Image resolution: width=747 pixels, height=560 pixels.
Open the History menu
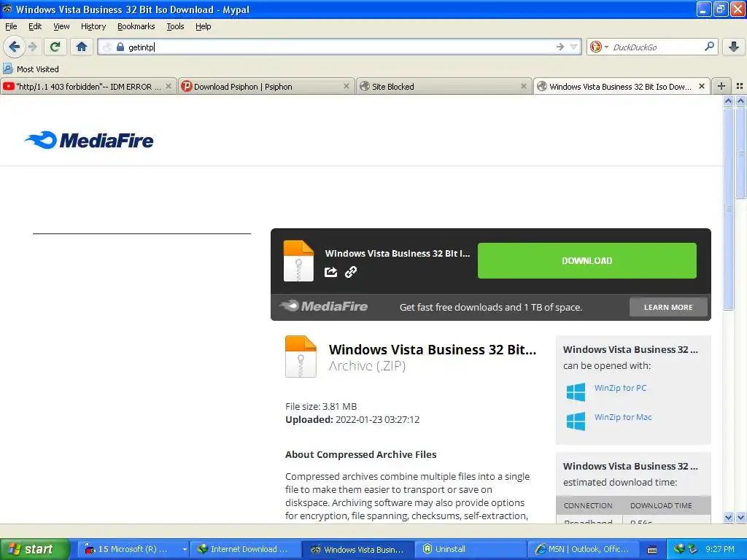pos(93,26)
